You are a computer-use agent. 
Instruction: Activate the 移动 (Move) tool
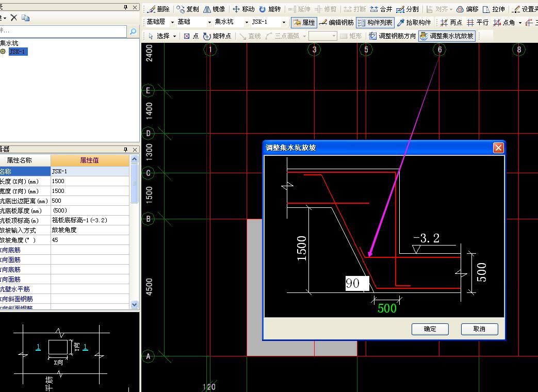tap(243, 9)
